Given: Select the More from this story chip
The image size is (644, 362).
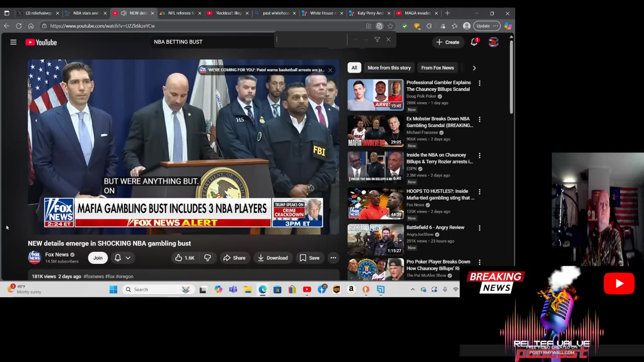Looking at the screenshot, I should click(x=389, y=68).
